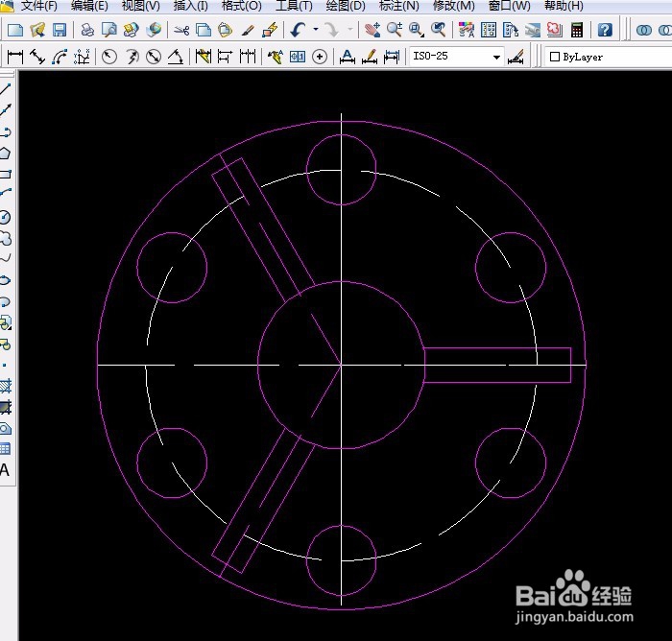Select the Zoom Window tool
This screenshot has width=672, height=641.
[x=416, y=30]
